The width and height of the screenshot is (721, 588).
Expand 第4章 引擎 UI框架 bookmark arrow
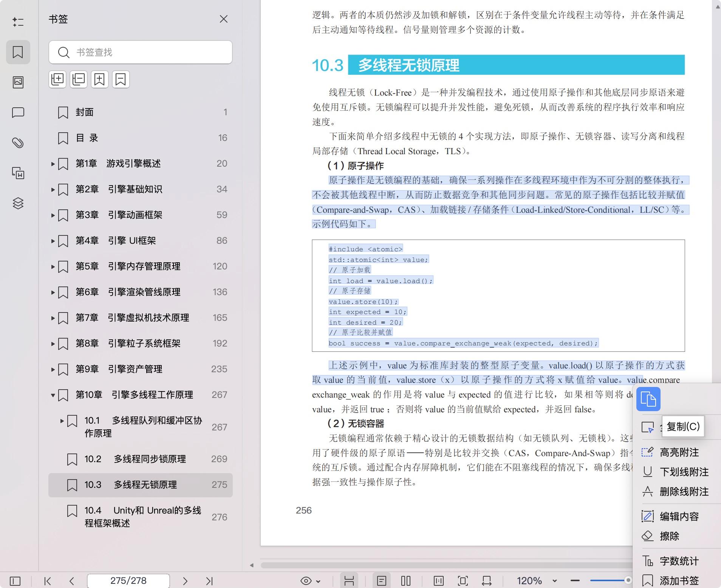pyautogui.click(x=53, y=241)
